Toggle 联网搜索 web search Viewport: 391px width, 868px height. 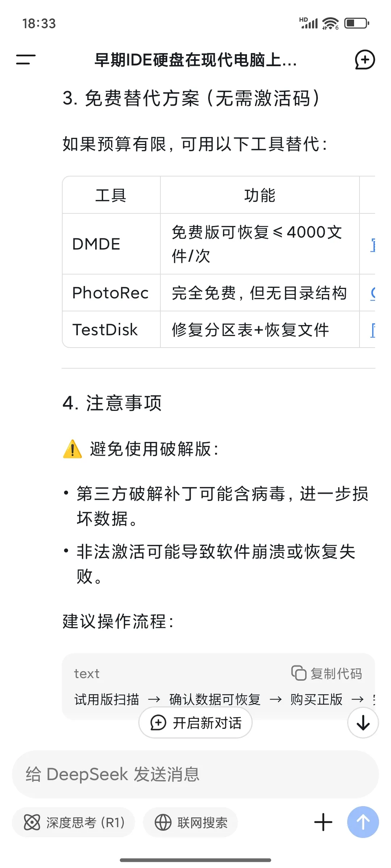coord(191,822)
